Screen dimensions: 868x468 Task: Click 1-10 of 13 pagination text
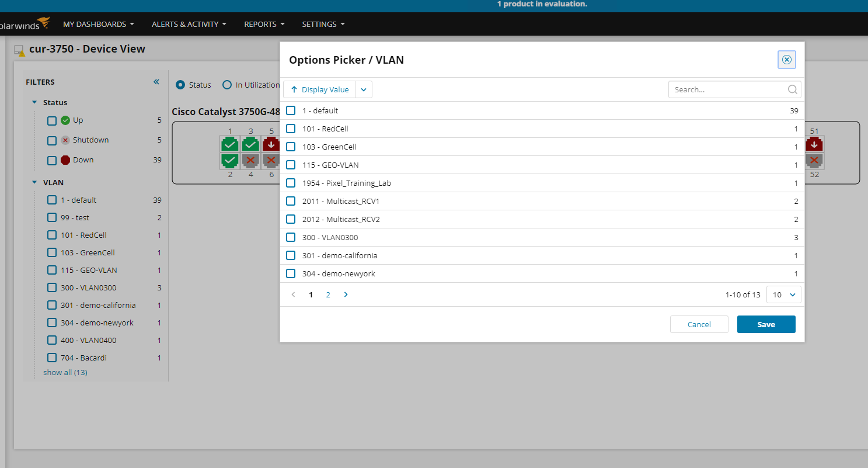(x=743, y=294)
